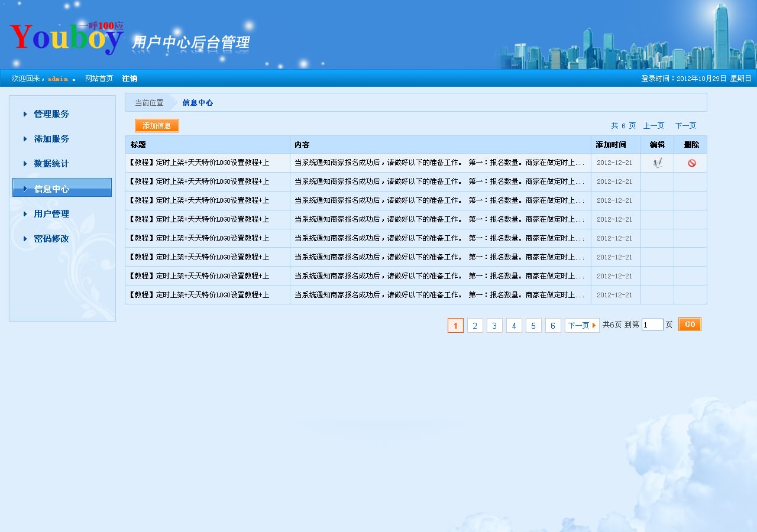
Task: Click the first row's content cell
Action: 441,163
